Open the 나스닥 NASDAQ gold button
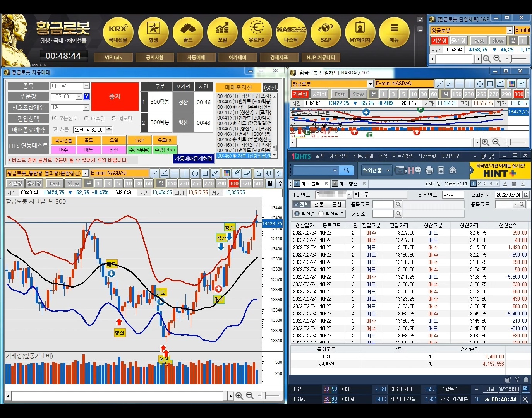The image size is (532, 418). [291, 33]
